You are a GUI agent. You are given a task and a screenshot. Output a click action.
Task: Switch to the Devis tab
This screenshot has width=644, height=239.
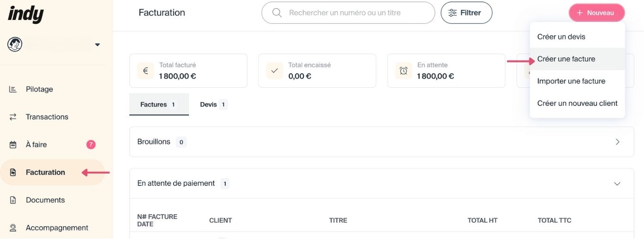coord(213,104)
